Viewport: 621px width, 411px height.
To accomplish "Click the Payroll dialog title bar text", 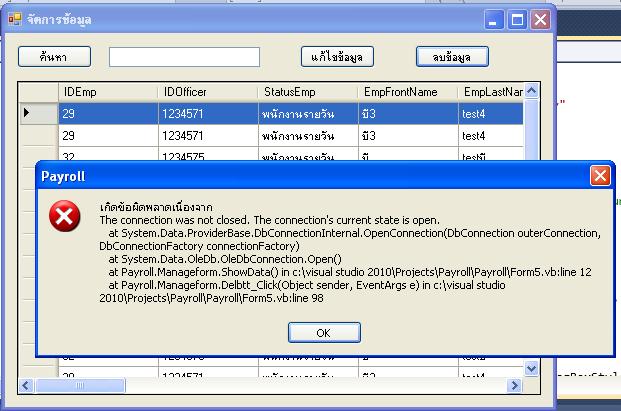I will 63,176.
